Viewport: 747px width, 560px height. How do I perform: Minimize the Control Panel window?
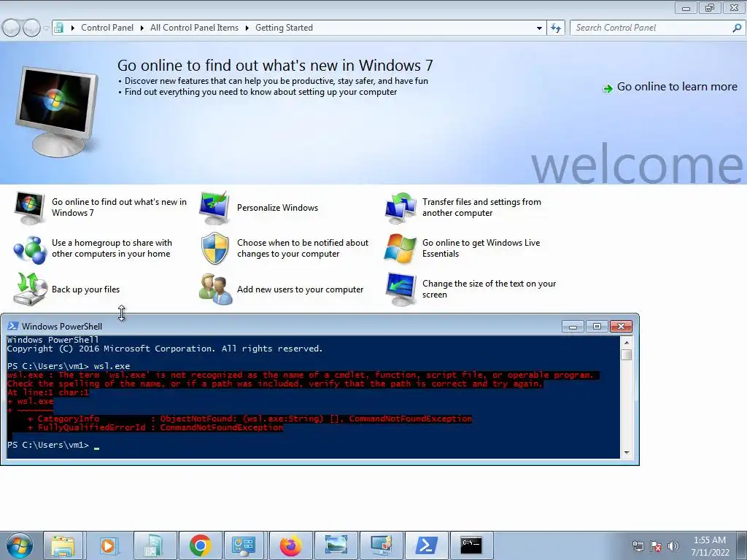pos(686,8)
